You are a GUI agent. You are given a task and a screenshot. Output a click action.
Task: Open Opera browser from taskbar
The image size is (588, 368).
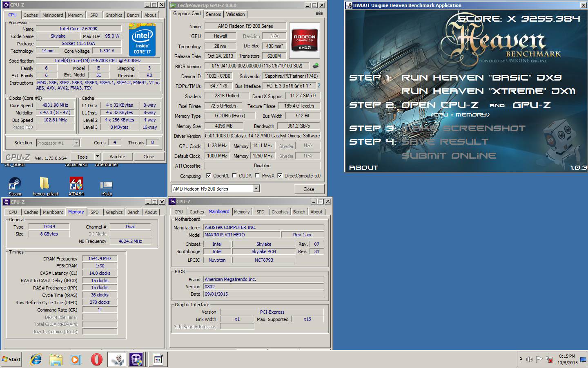coord(96,359)
